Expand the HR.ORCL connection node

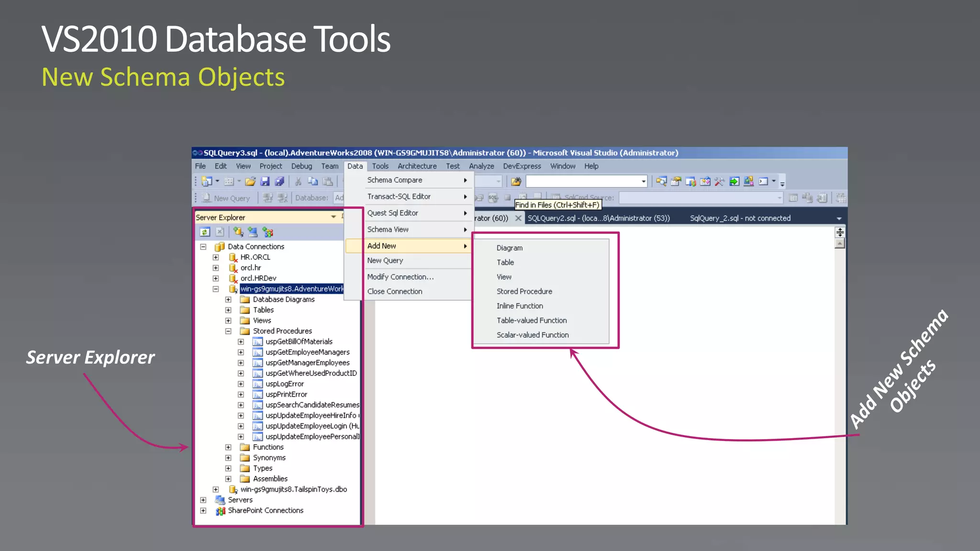[216, 257]
